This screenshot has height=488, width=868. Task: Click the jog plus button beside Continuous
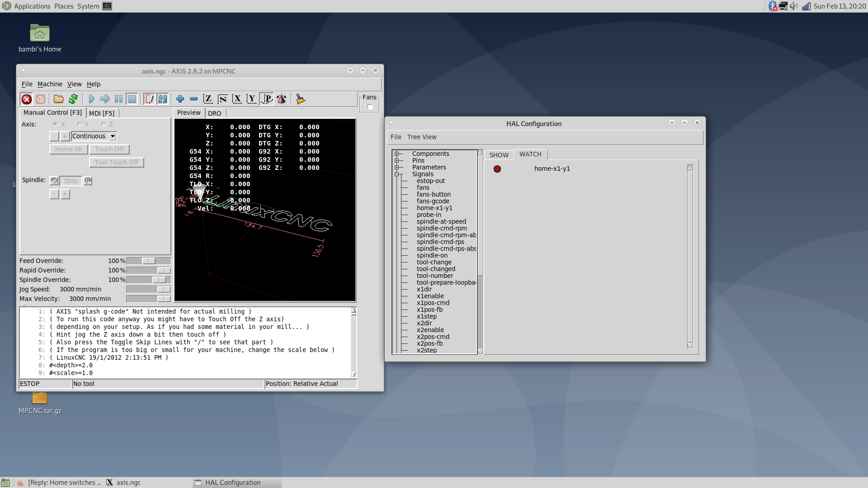point(65,136)
